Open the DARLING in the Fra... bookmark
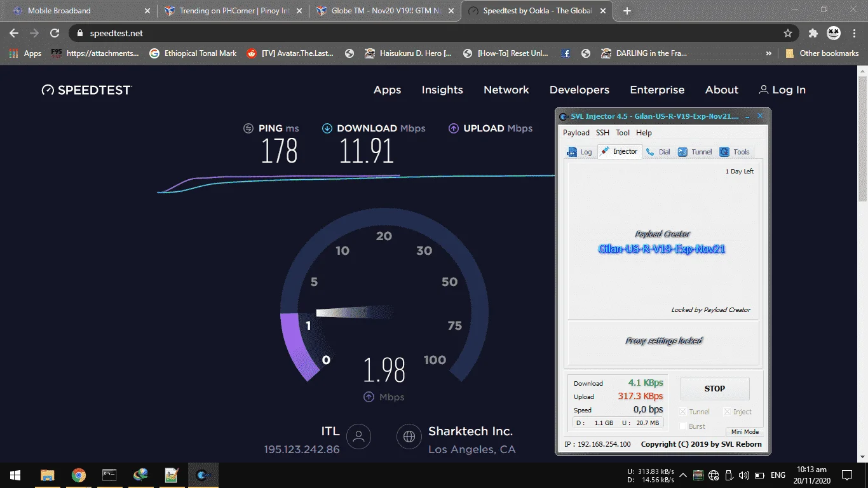The width and height of the screenshot is (868, 488). click(x=644, y=53)
